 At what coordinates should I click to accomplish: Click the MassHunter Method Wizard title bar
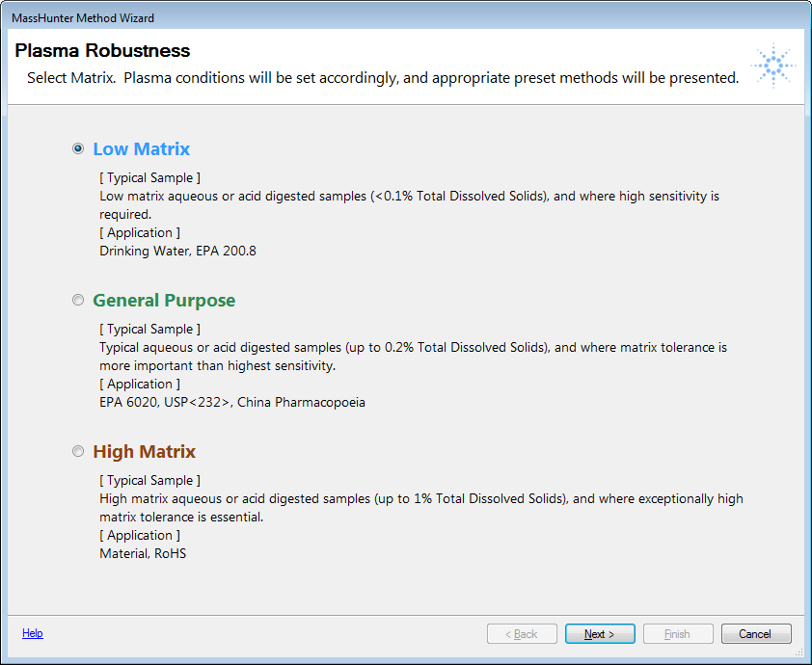coord(406,17)
